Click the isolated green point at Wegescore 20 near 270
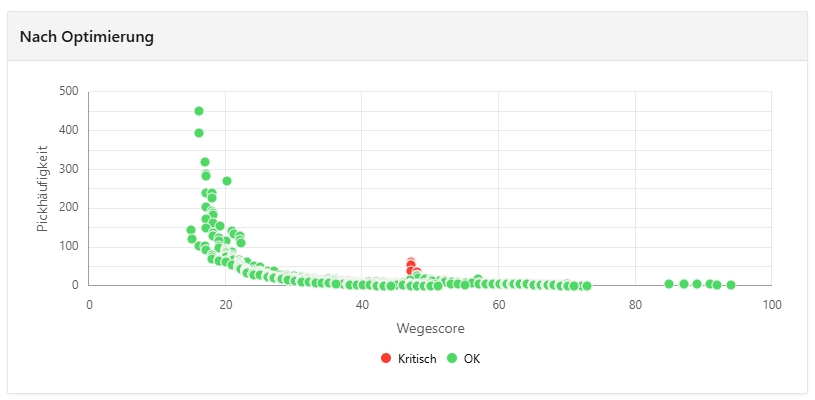 (x=227, y=181)
